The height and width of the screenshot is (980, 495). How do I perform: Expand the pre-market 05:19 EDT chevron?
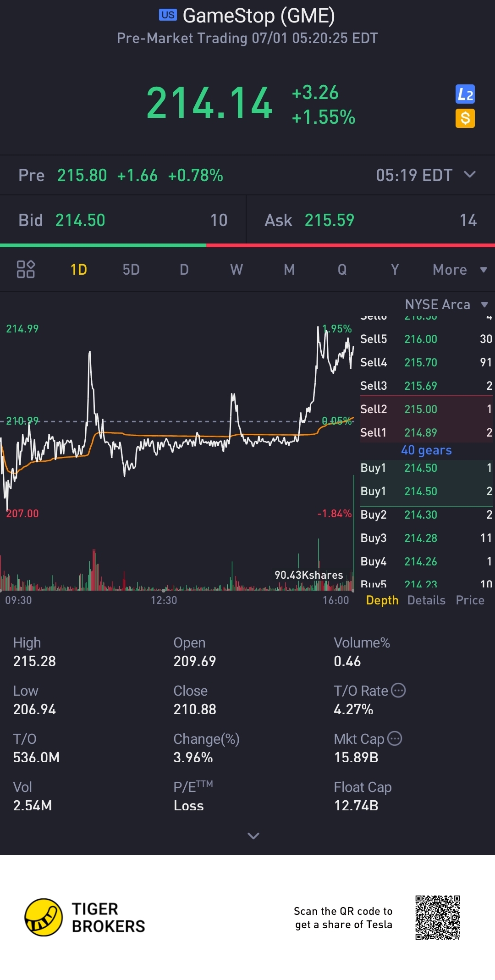tap(470, 174)
